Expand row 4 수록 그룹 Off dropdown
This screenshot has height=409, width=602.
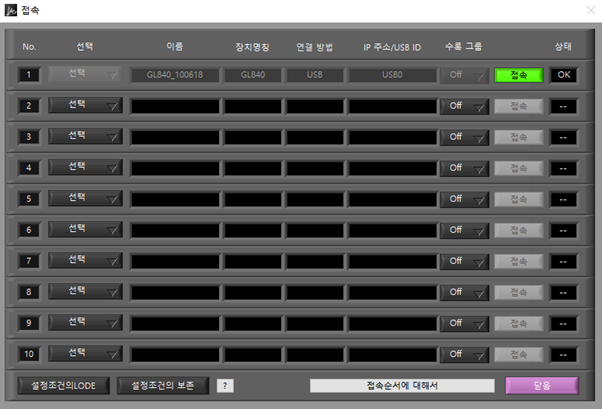pos(464,169)
